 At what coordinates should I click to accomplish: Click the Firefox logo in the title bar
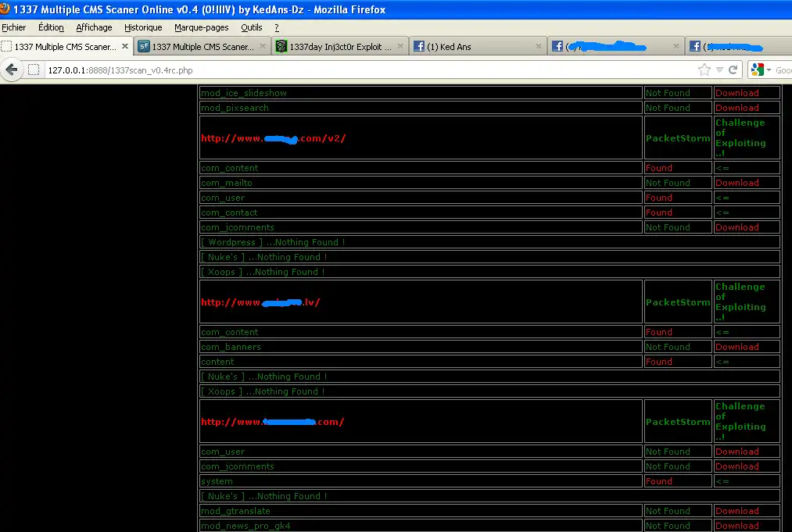point(5,9)
